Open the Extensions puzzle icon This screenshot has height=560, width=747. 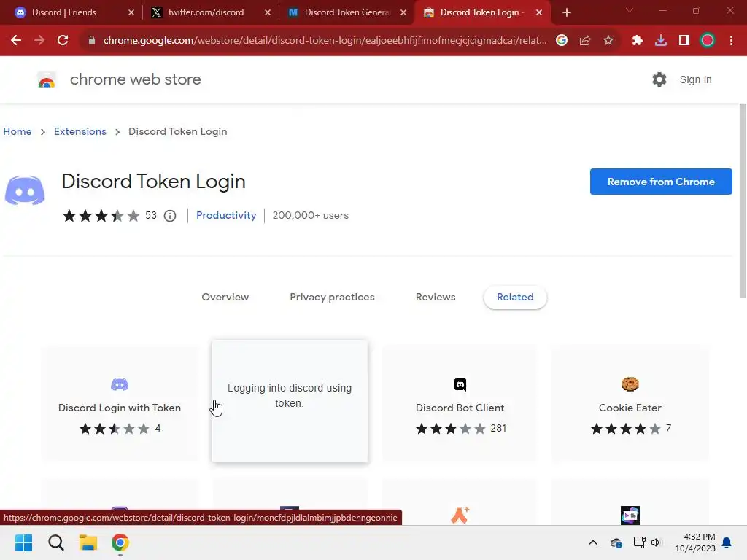point(638,41)
